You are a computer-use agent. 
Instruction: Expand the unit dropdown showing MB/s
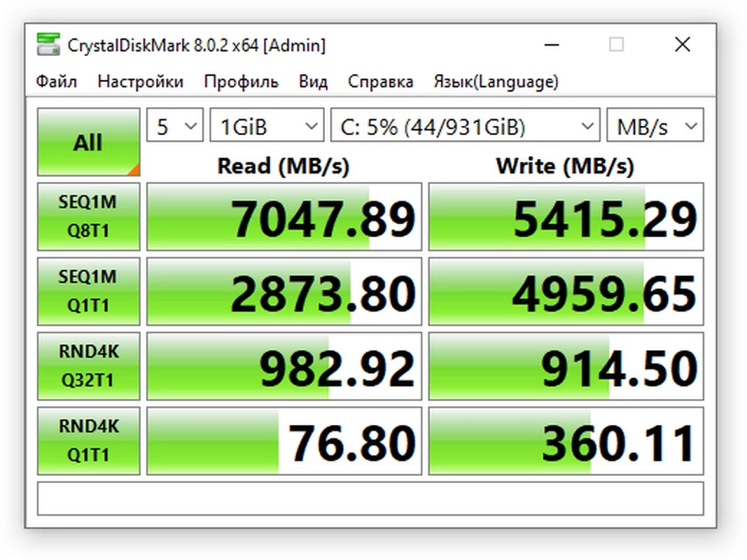(x=655, y=126)
